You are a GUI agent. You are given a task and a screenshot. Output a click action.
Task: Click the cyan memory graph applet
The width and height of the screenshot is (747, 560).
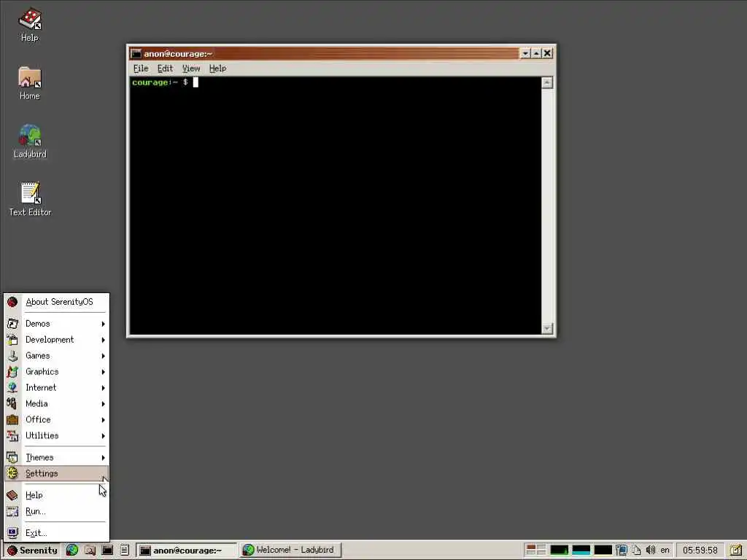point(581,550)
